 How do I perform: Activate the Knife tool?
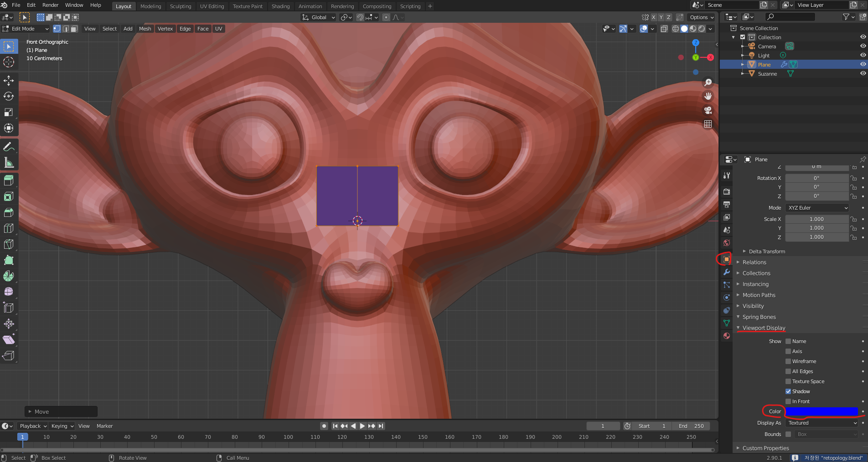coord(9,244)
